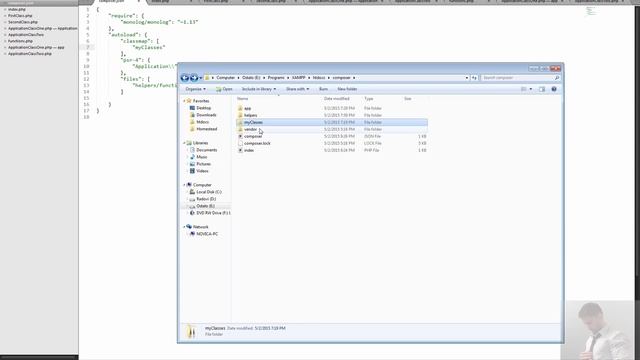This screenshot has height=360, width=640.
Task: Open the Documents library
Action: (207, 150)
